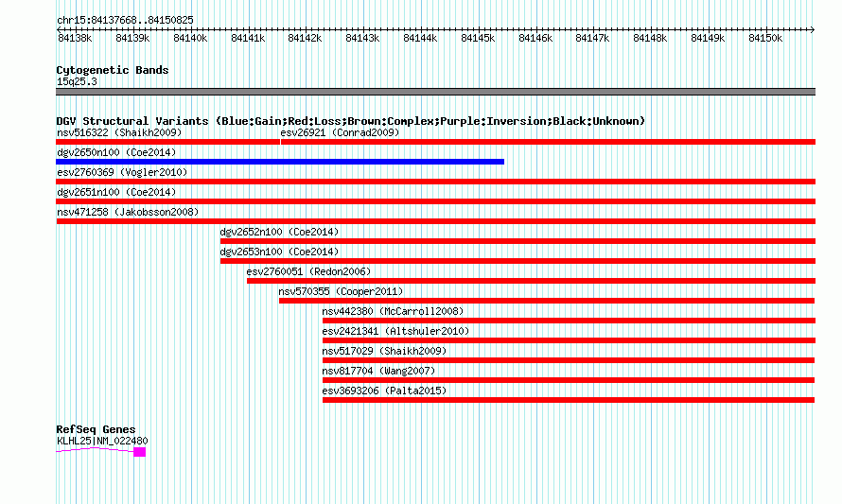Select the magenta KLHL25 exon block
This screenshot has width=842, height=504.
[140, 452]
